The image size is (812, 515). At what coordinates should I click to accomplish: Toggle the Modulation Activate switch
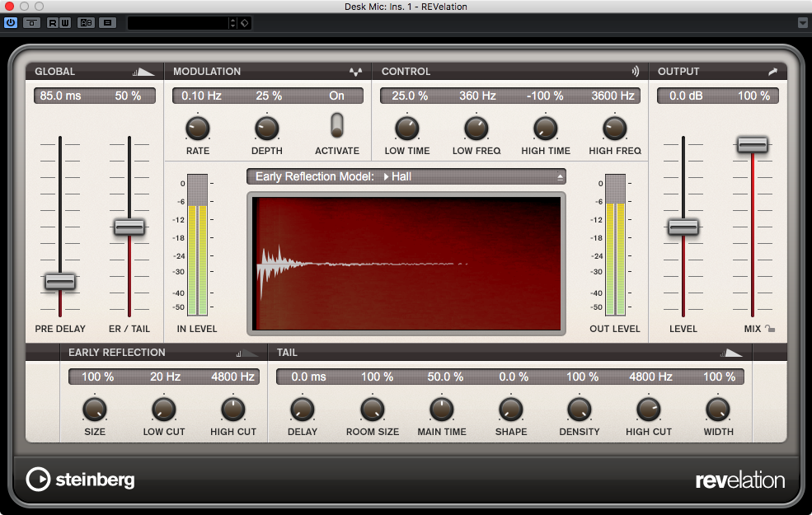point(336,125)
